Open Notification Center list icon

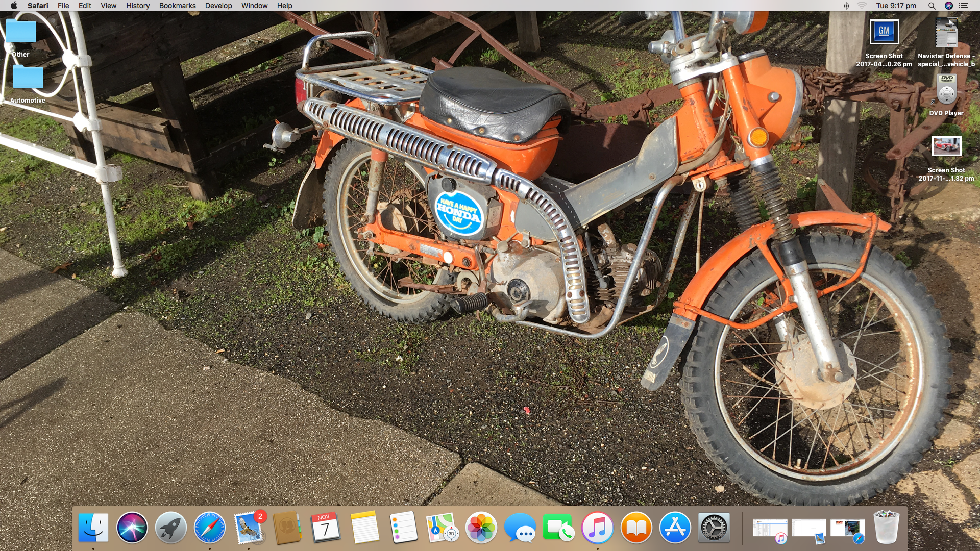964,6
